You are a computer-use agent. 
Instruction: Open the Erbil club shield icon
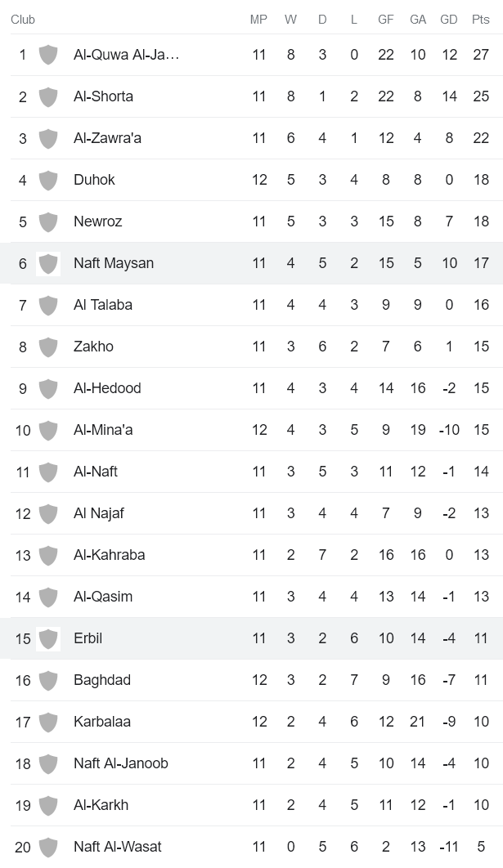50,638
